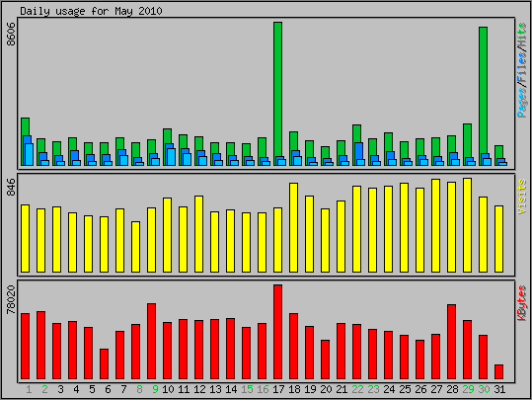The height and width of the screenshot is (400, 532).
Task: Click the blue files bar for day 22
Action: point(359,151)
